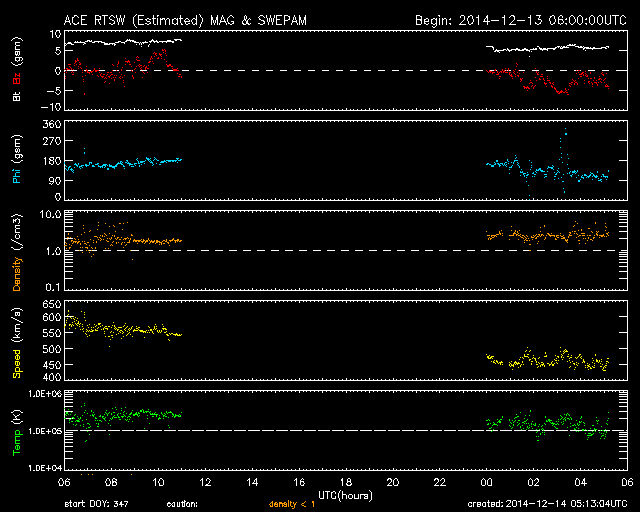Click the 500 tick label on Speed axis
The width and height of the screenshot is (640, 512).
[x=52, y=349]
